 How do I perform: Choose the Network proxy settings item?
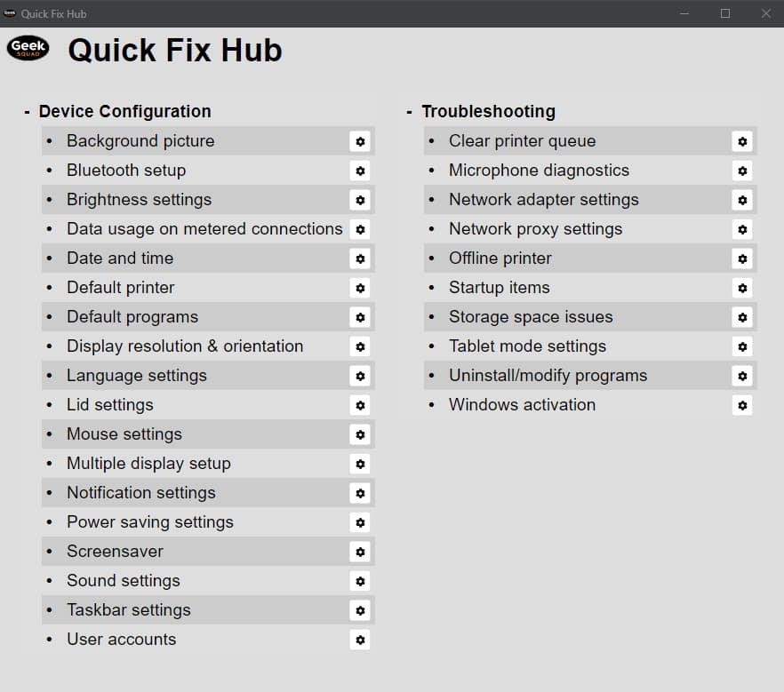535,229
